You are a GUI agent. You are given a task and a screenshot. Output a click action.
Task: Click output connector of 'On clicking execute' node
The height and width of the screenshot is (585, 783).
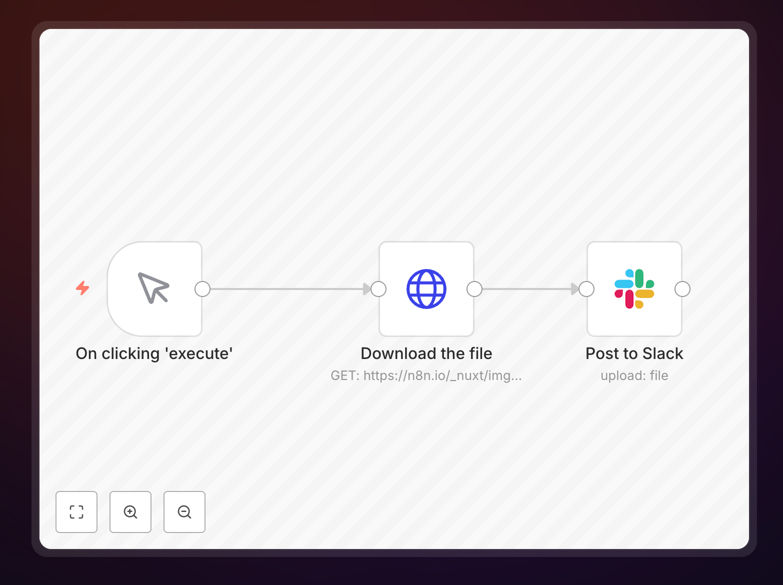click(x=202, y=289)
